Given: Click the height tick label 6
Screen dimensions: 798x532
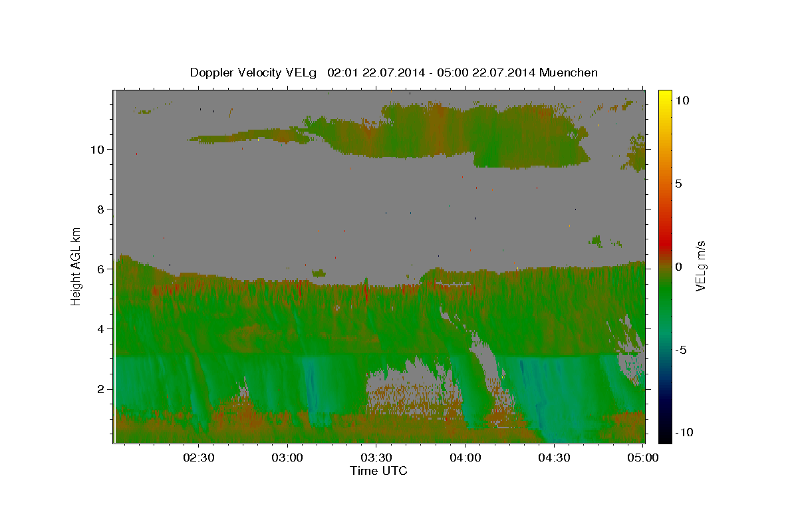Looking at the screenshot, I should pyautogui.click(x=102, y=269).
